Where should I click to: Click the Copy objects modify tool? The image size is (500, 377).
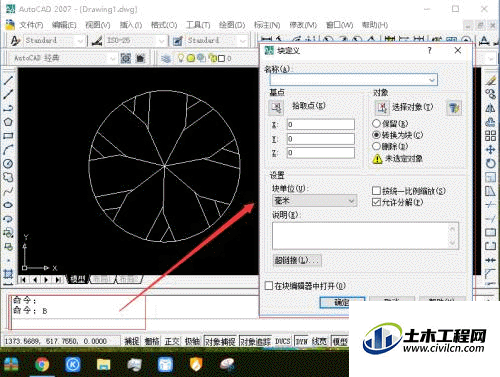click(x=490, y=94)
